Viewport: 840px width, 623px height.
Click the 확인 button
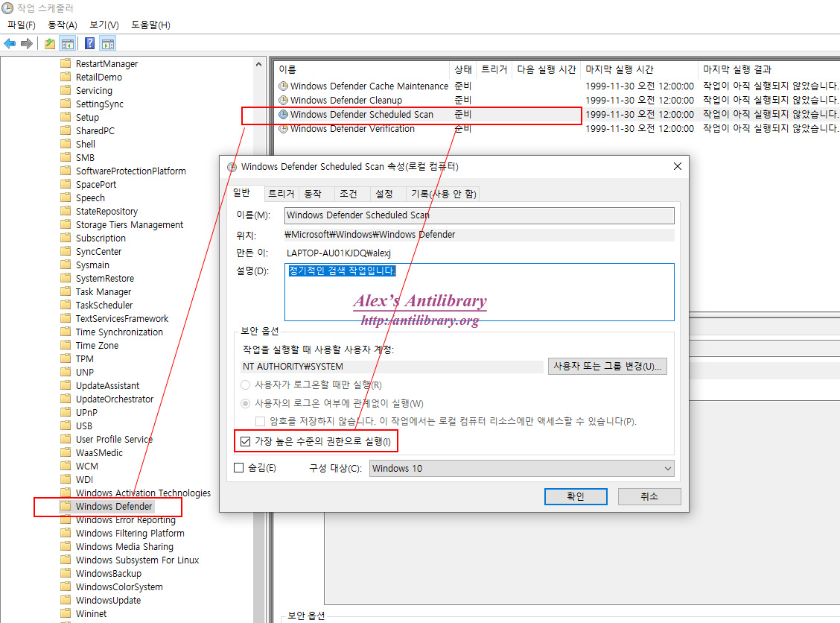tap(576, 496)
